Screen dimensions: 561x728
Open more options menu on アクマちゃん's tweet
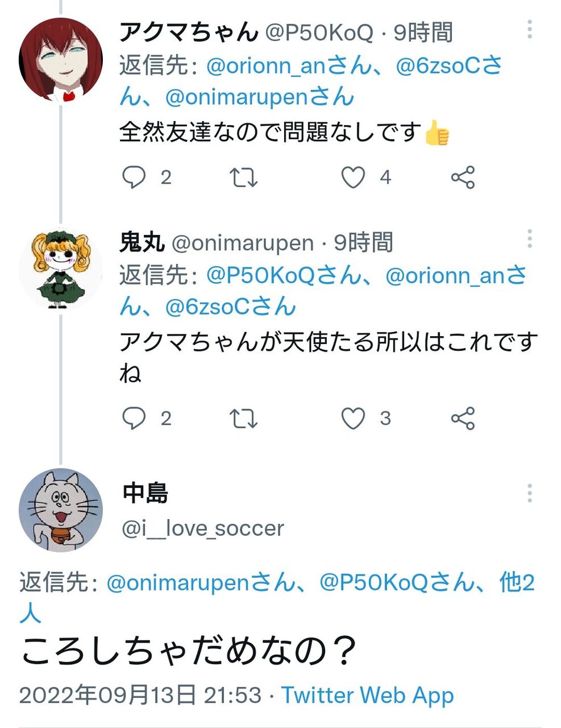[x=529, y=29]
